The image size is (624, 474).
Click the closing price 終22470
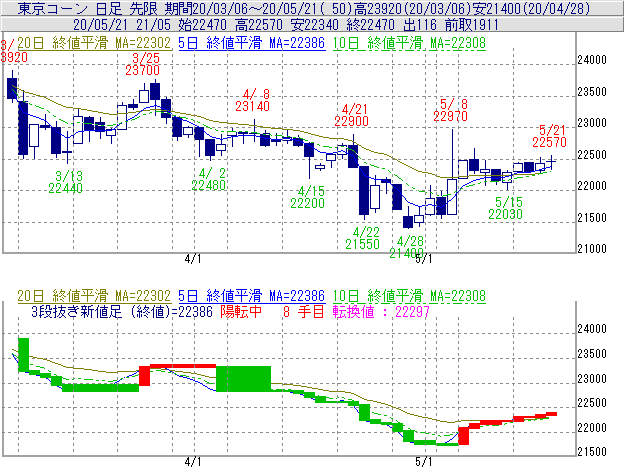(x=371, y=25)
